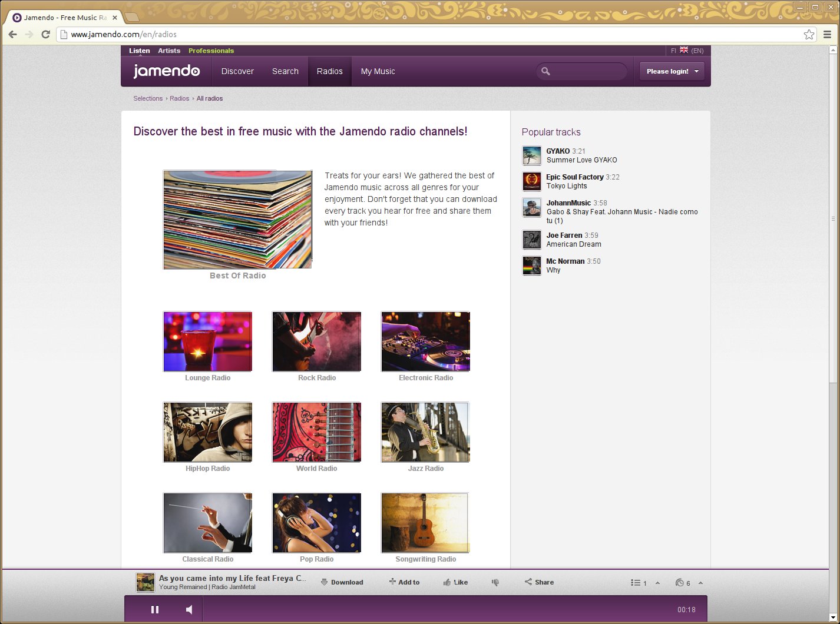This screenshot has height=624, width=840.
Task: Open Jazz Radio channel thumbnail
Action: (425, 432)
